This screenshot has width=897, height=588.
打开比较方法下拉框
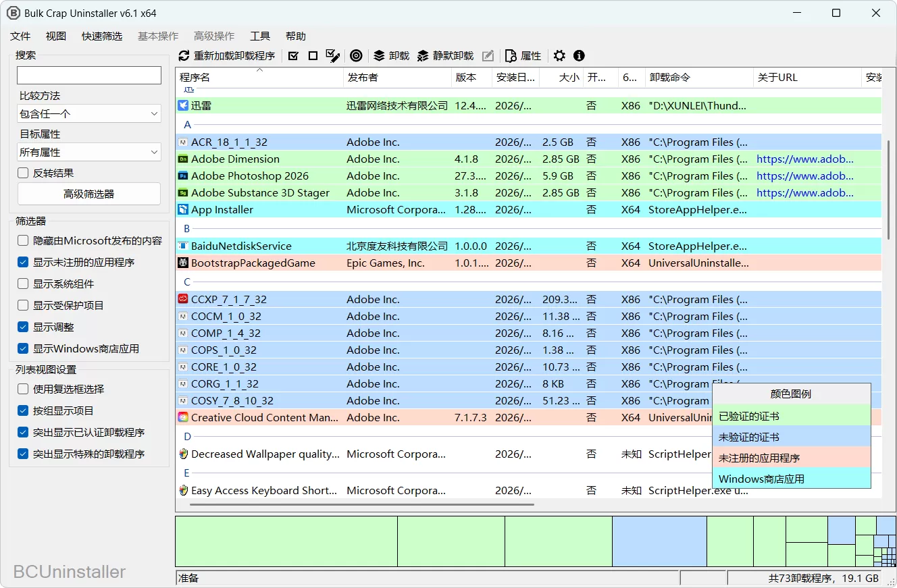(x=88, y=113)
